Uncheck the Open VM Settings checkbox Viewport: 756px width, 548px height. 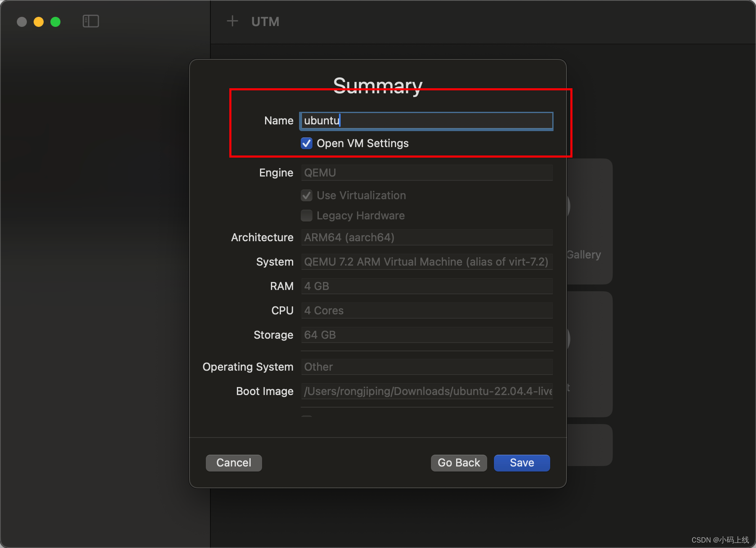coord(307,143)
